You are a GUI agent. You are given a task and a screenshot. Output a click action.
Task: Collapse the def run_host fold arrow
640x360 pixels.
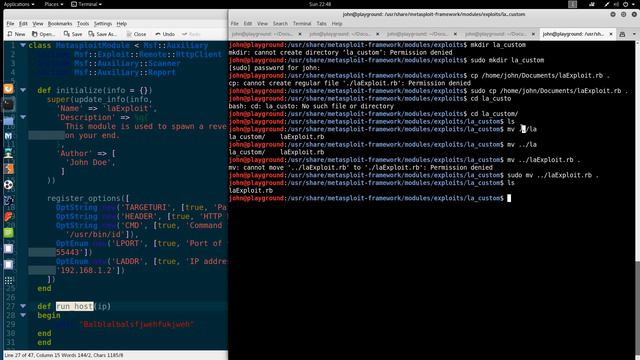(x=23, y=306)
